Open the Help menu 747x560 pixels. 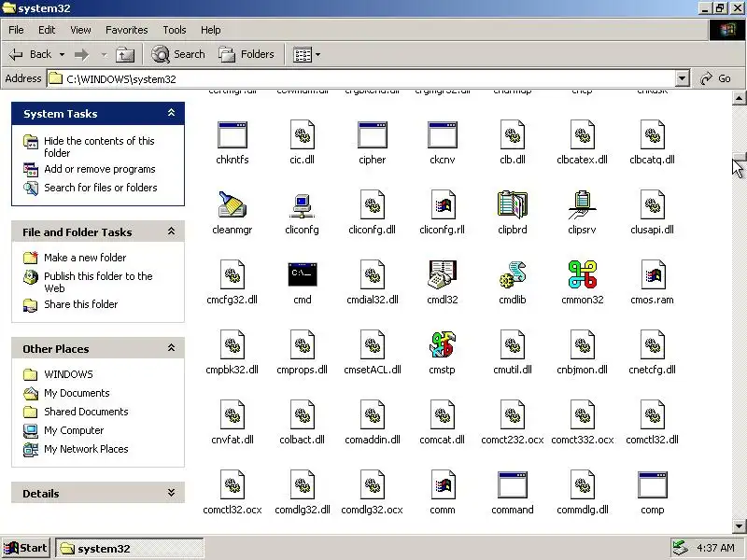(211, 30)
